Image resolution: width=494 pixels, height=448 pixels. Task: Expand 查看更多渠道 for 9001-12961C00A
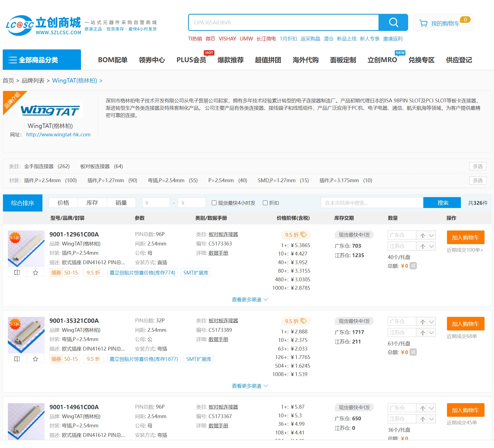[250, 299]
